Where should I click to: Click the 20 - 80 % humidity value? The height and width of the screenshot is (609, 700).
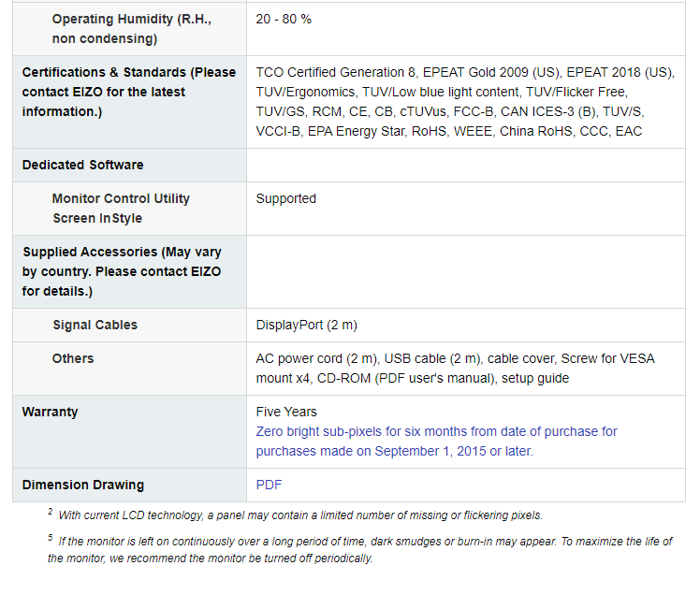(x=284, y=20)
